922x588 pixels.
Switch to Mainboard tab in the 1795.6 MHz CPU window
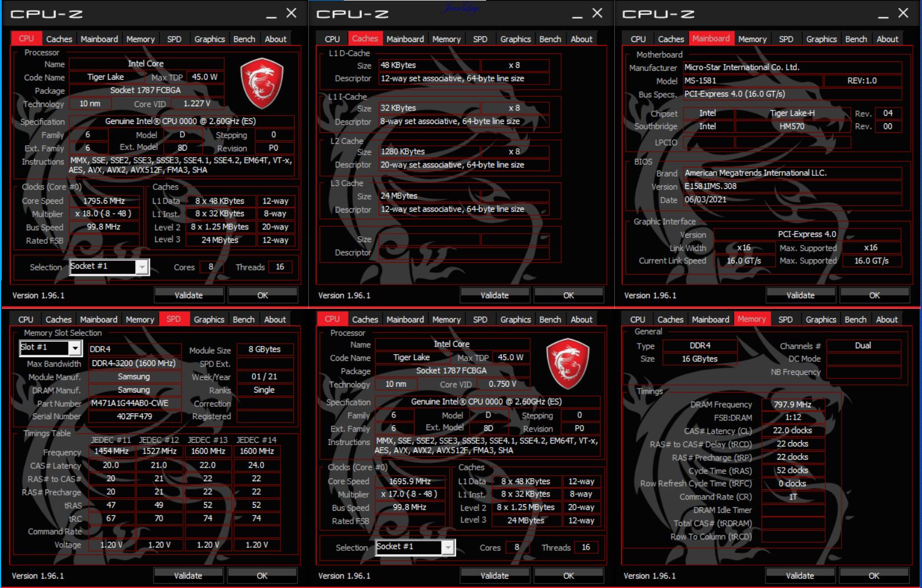[x=99, y=39]
